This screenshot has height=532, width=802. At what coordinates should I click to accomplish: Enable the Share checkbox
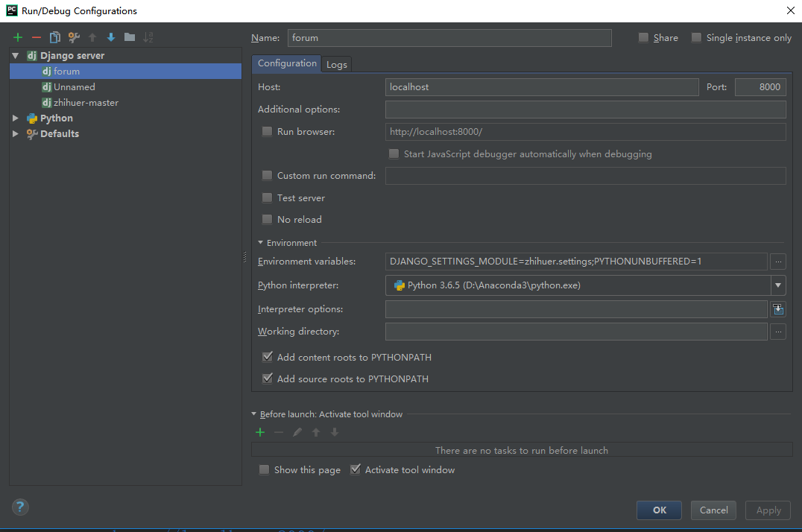(643, 37)
